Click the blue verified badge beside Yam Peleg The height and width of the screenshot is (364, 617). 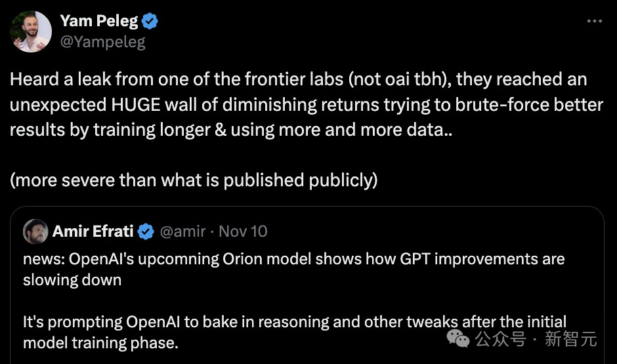150,22
